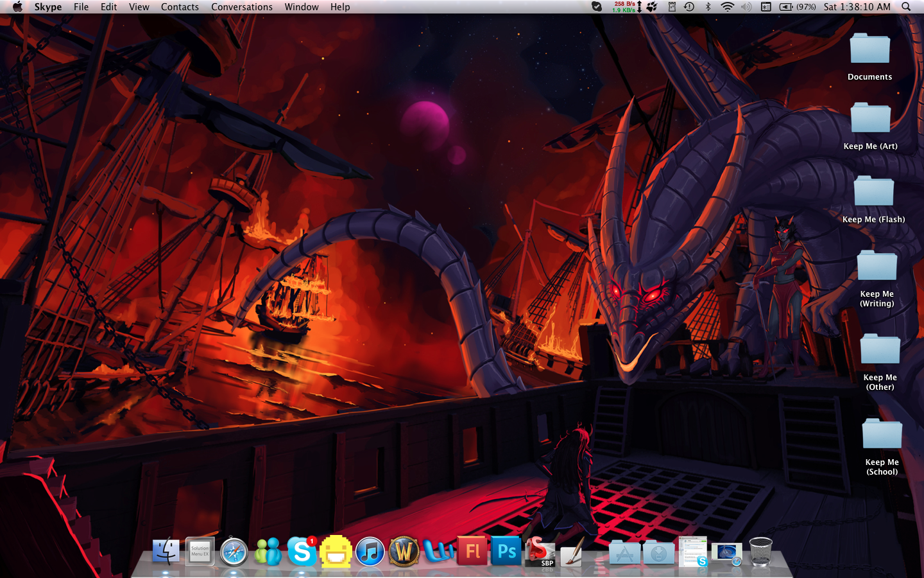The image size is (924, 578).
Task: Open Wi-Fi status menu
Action: pos(727,7)
